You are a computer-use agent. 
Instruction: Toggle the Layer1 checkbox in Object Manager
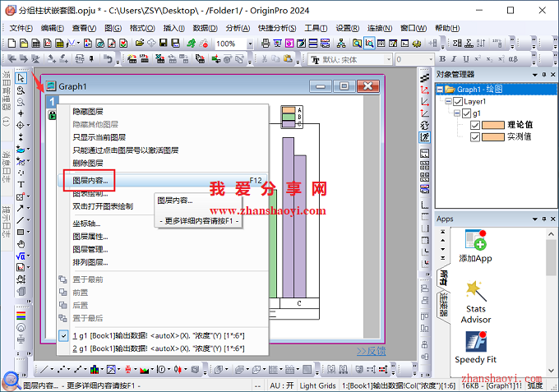pos(458,102)
